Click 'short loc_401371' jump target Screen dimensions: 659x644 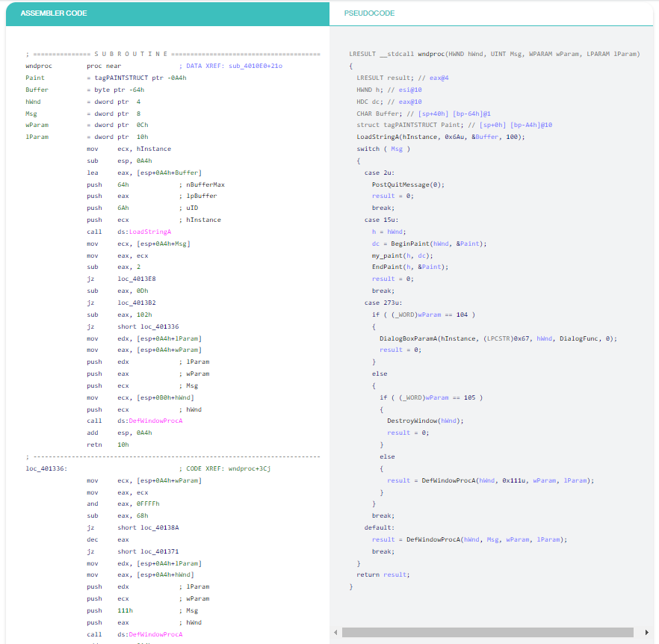coord(148,551)
